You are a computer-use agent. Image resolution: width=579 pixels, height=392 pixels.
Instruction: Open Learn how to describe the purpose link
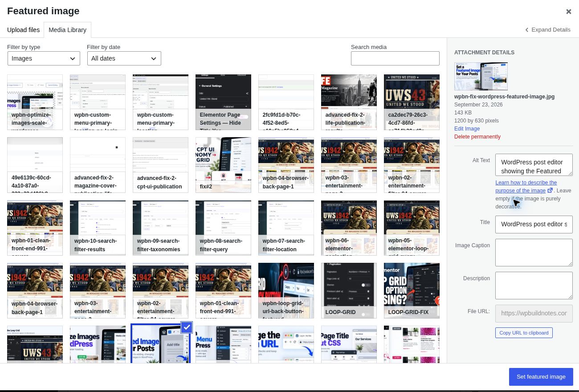[x=526, y=187]
